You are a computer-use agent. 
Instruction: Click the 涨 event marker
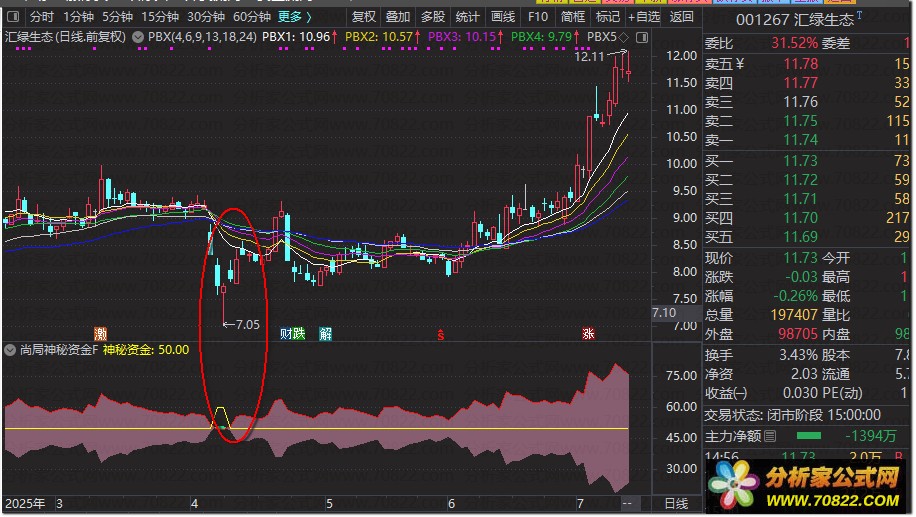click(x=588, y=334)
